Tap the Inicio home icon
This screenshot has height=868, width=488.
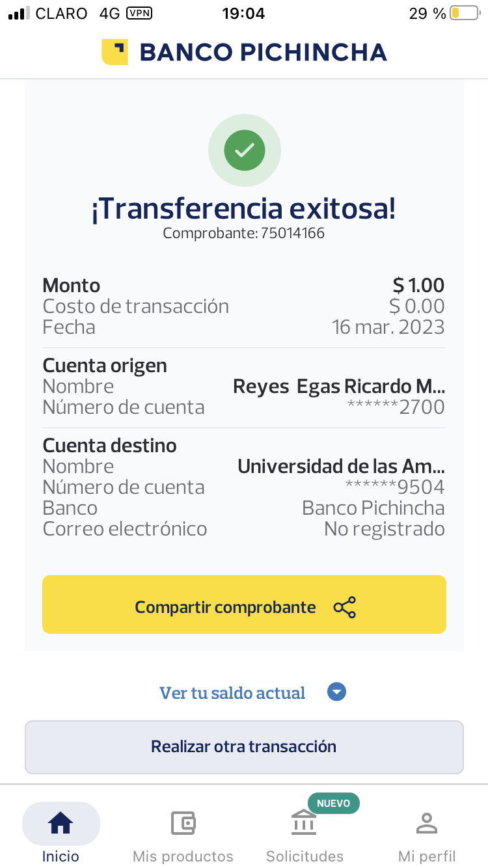tap(61, 824)
